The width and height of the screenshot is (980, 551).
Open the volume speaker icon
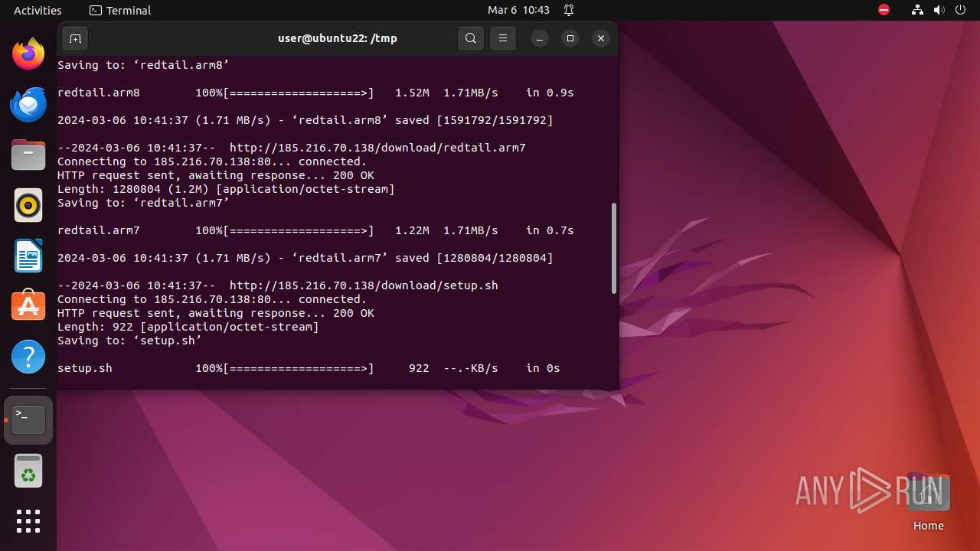(x=939, y=10)
